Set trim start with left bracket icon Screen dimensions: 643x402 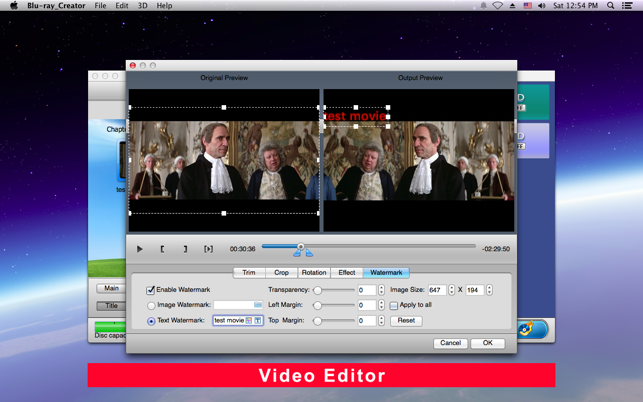[162, 249]
